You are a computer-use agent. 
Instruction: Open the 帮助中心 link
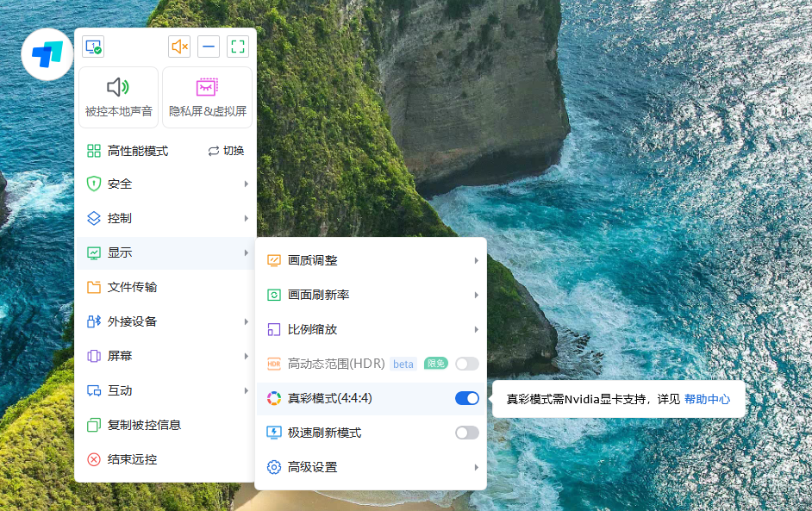[708, 399]
